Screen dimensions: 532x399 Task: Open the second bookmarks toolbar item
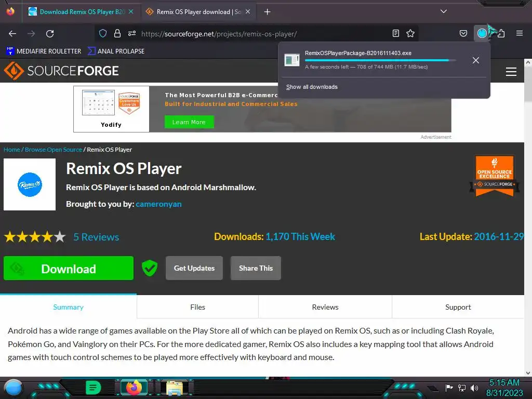116,51
